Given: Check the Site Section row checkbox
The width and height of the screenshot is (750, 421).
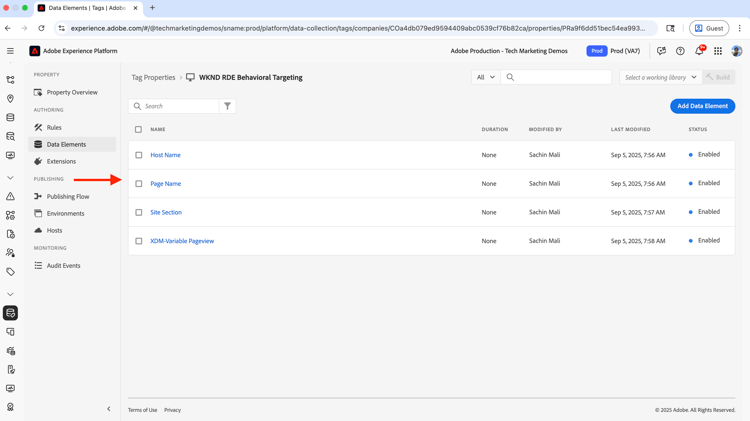Looking at the screenshot, I should pos(139,212).
